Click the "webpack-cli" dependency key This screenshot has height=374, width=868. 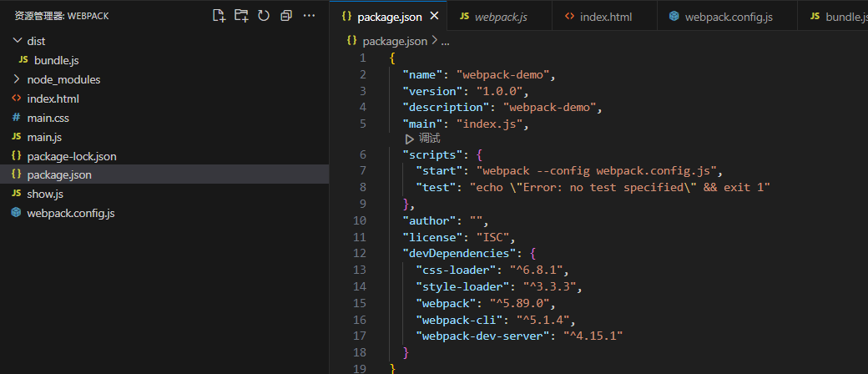coord(459,320)
